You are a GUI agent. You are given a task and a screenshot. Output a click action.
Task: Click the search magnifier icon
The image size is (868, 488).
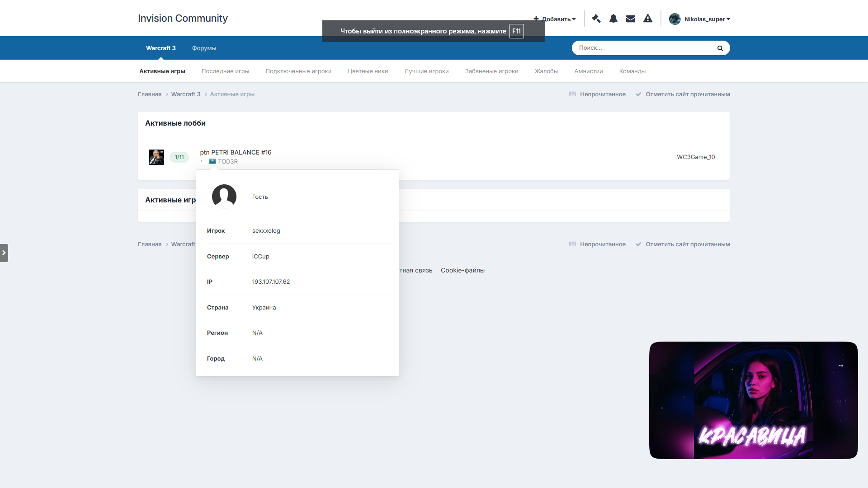(720, 48)
